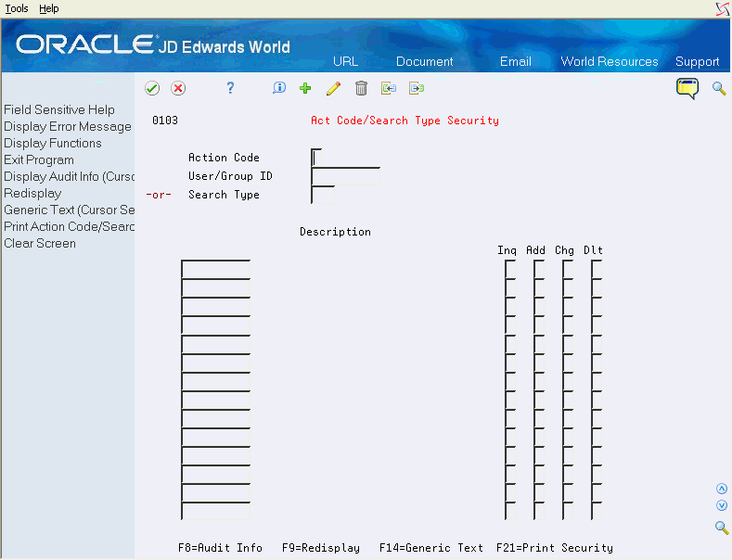Click last row Dlt field
Screen dimensions: 732x560
[x=597, y=511]
